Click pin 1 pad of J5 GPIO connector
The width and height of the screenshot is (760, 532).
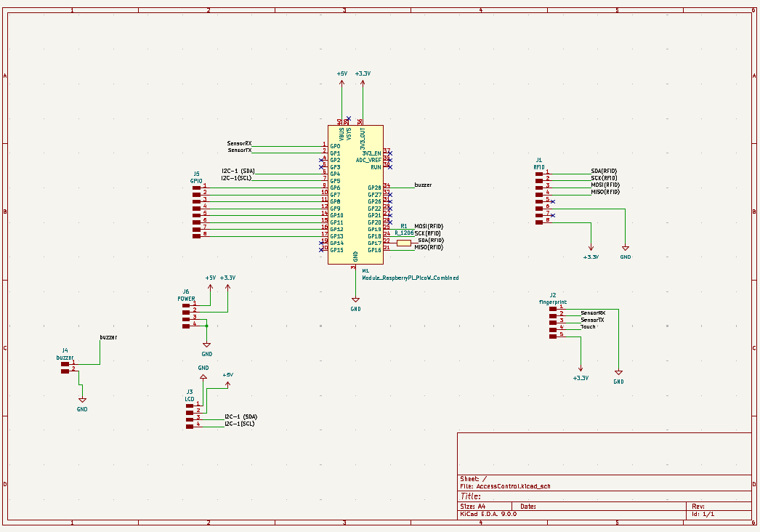coord(196,188)
